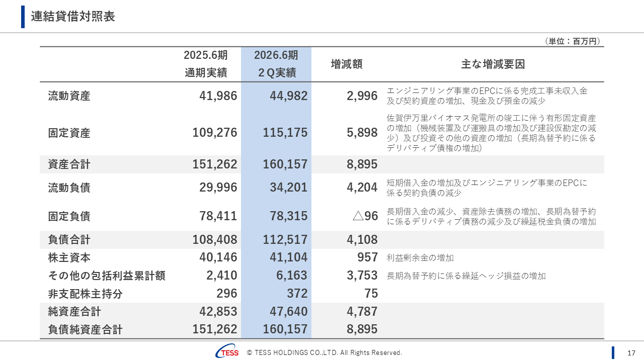644x362 pixels.
Task: Select the copyright text in the footer
Action: (324, 352)
